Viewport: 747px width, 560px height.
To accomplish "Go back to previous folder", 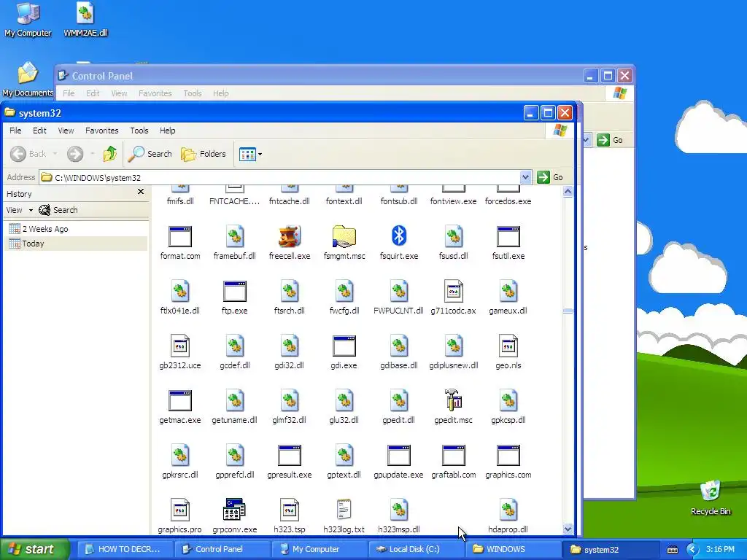I will pyautogui.click(x=28, y=154).
